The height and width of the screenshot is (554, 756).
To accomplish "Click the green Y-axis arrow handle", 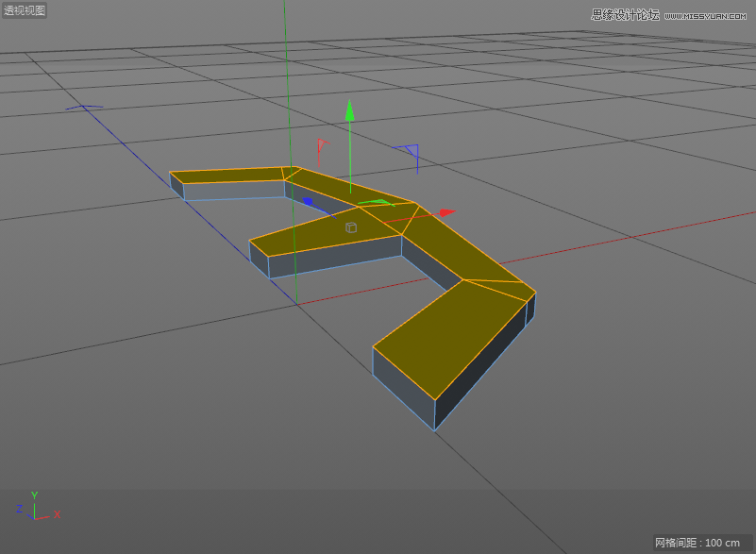I will pos(349,110).
